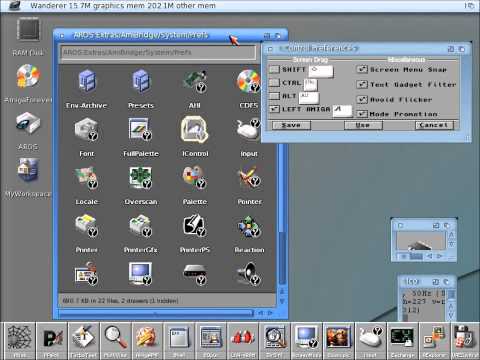
Task: Select the RAM Disk desktop icon
Action: (29, 30)
